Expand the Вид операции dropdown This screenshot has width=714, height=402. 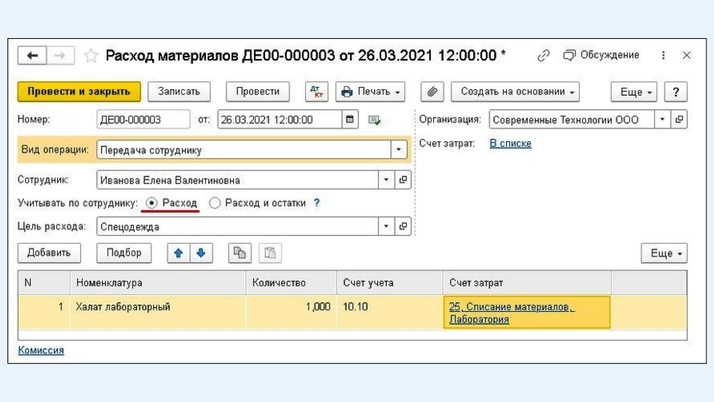tap(398, 149)
